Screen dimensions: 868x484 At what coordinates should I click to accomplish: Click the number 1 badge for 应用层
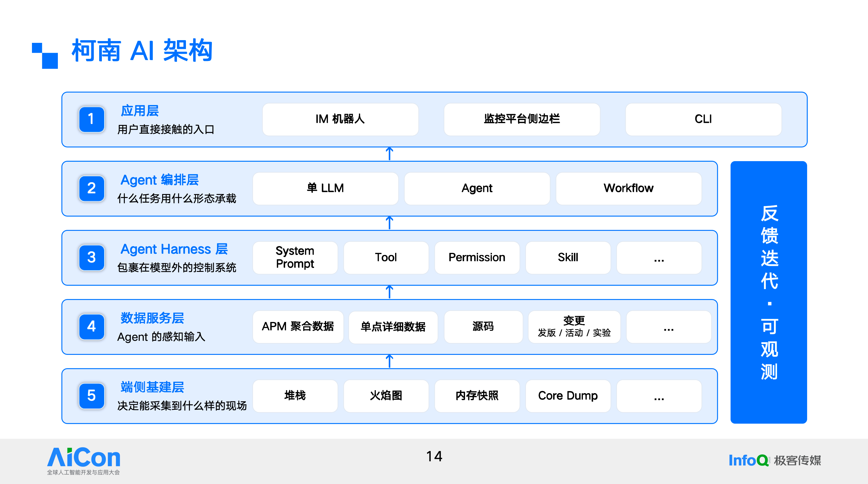click(x=91, y=119)
